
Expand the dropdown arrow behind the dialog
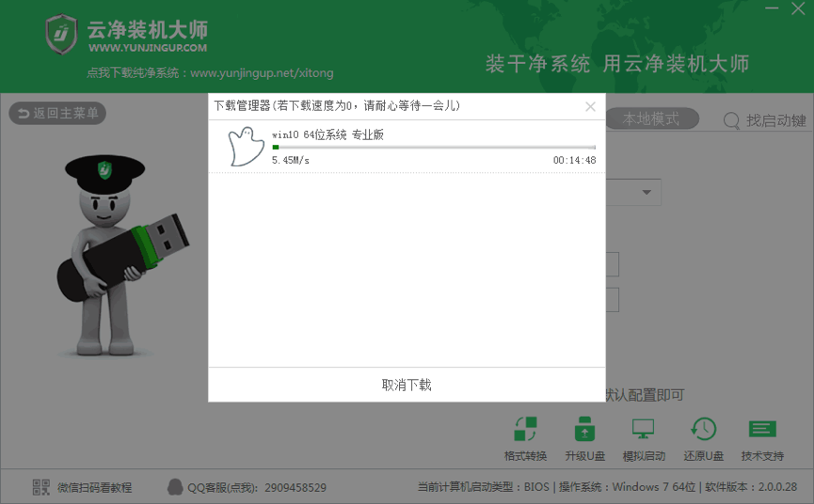[x=646, y=193]
